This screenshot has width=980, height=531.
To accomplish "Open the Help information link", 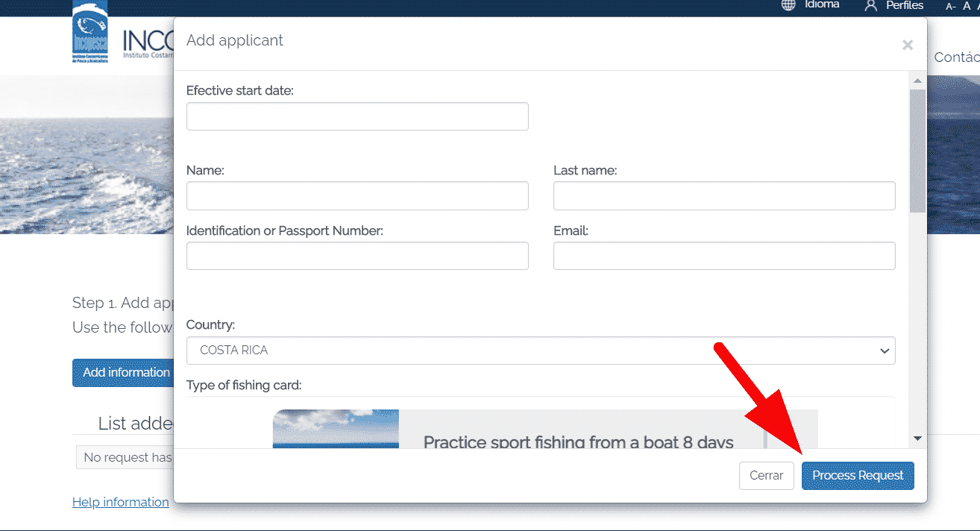I will click(121, 502).
